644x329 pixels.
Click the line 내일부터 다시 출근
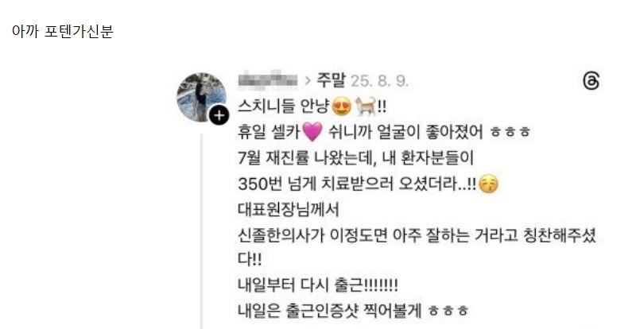point(318,285)
